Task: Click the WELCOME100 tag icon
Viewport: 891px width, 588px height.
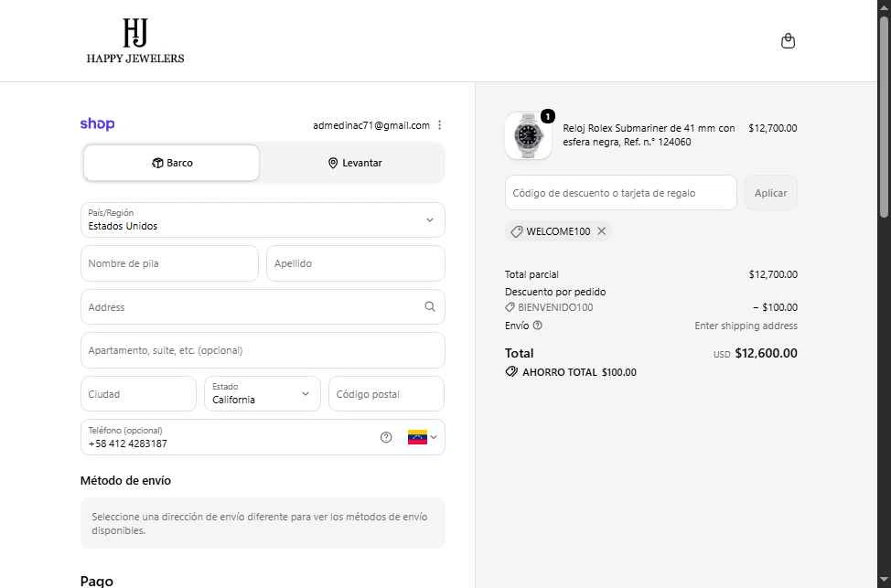Action: (x=516, y=231)
